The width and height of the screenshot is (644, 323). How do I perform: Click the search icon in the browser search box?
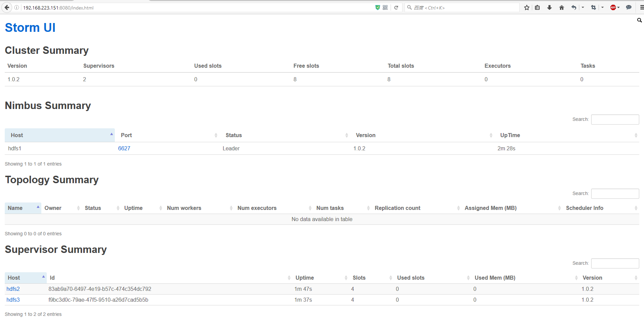pyautogui.click(x=409, y=7)
